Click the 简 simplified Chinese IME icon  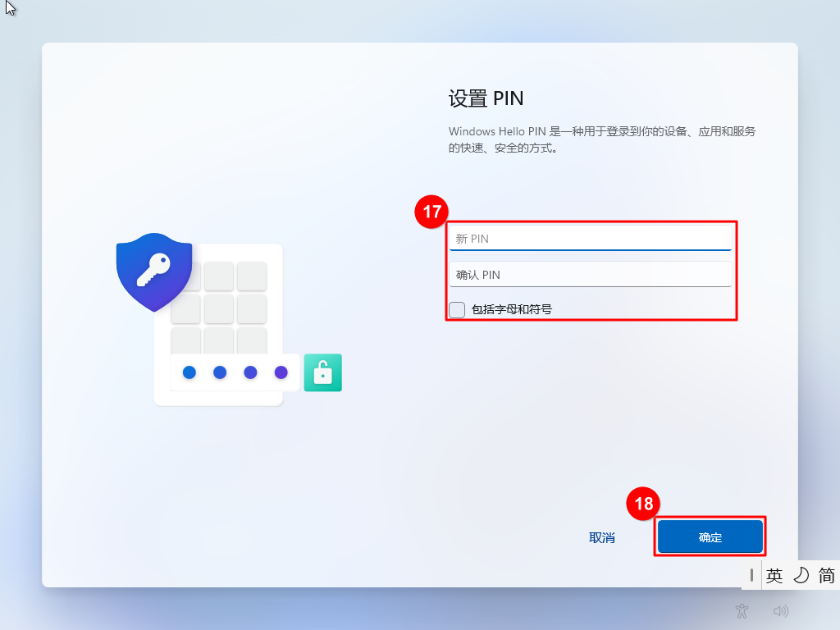pos(826,576)
